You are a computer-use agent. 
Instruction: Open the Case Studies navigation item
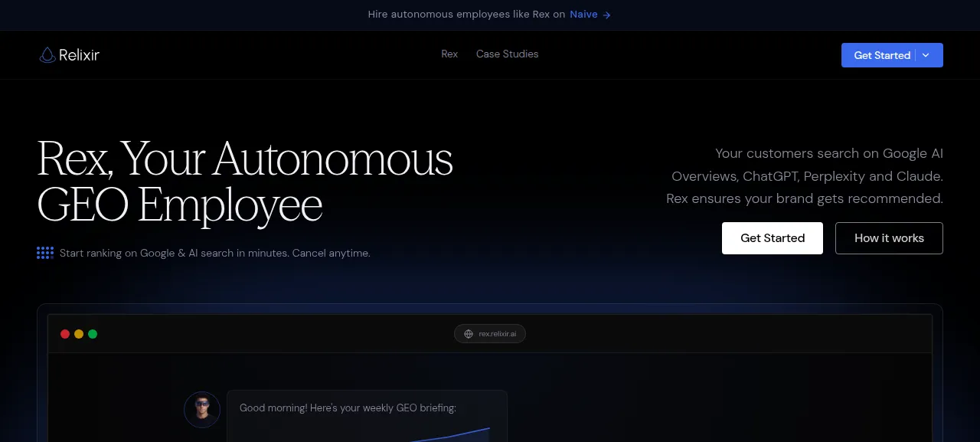coord(507,54)
